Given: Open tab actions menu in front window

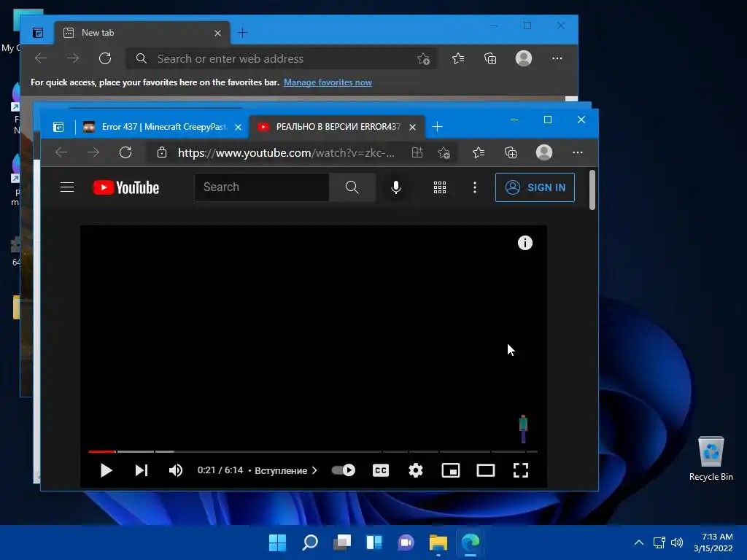Looking at the screenshot, I should click(x=58, y=127).
